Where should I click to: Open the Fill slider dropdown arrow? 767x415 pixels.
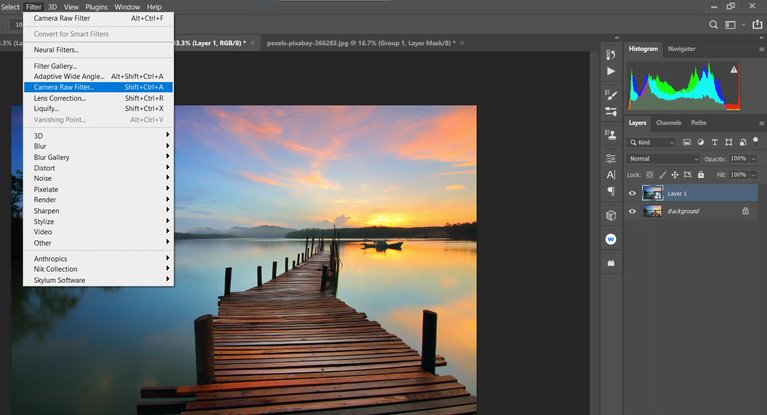pyautogui.click(x=754, y=175)
